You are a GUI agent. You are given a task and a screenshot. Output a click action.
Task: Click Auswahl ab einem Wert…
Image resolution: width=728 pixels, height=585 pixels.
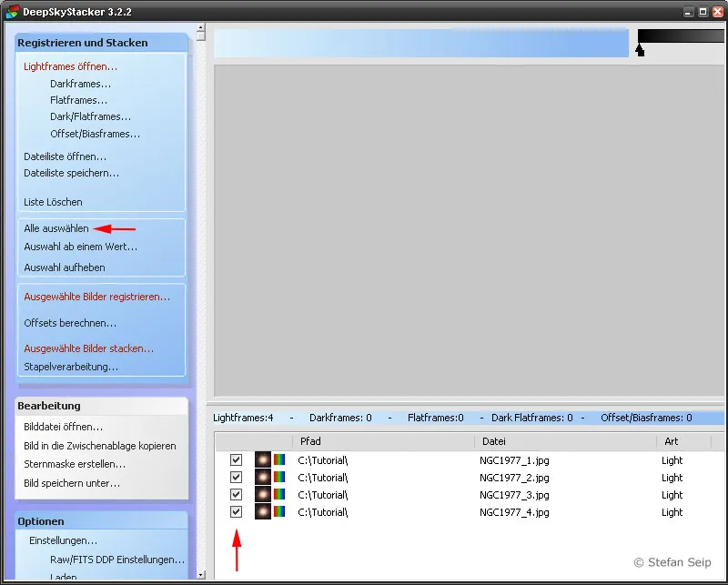[81, 247]
